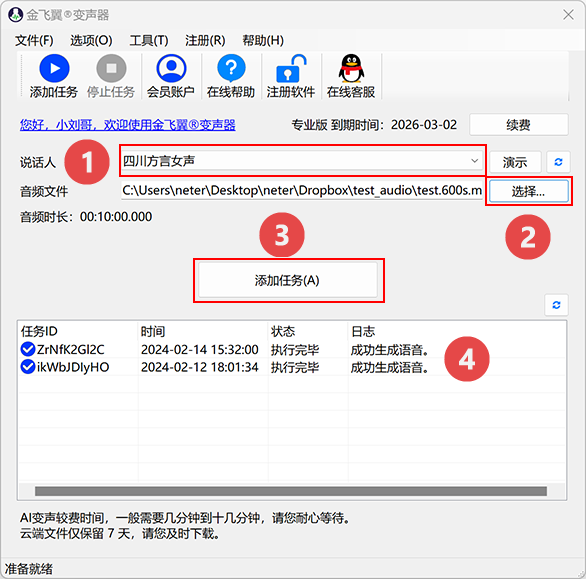The height and width of the screenshot is (579, 586).
Task: Refresh speaker list icon next to 演示
Action: point(558,162)
